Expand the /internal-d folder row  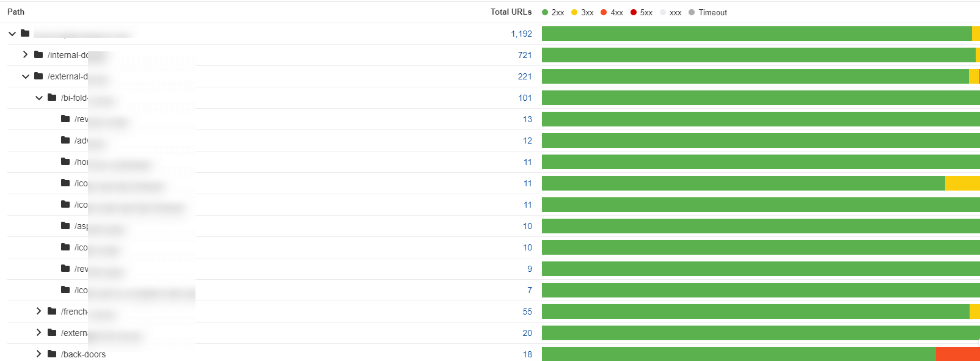(x=25, y=54)
